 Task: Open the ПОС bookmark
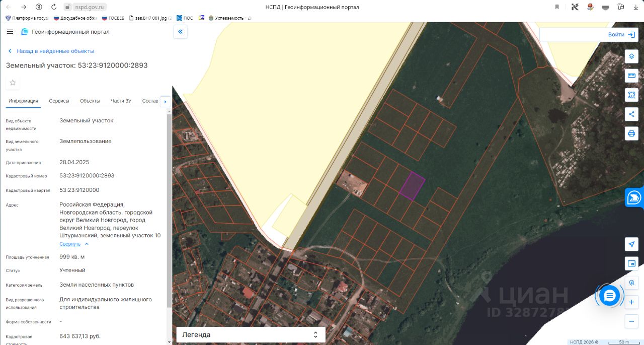185,18
